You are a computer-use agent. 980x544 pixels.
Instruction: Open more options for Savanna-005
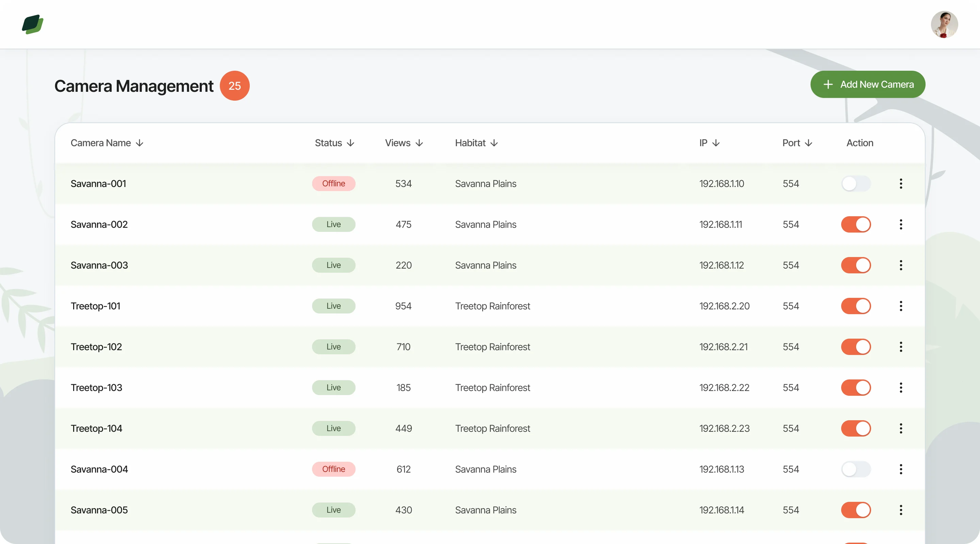point(901,510)
